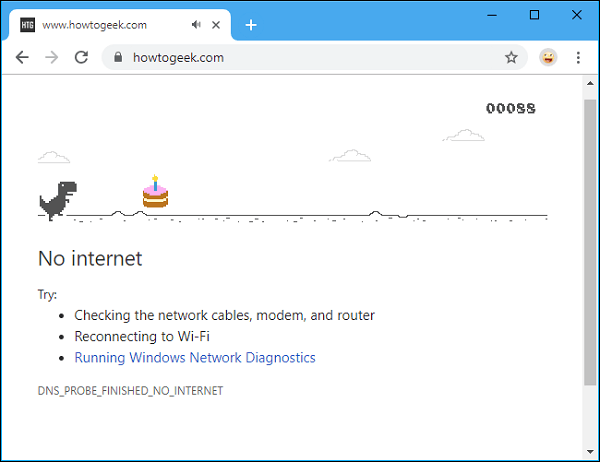Open a new tab with the plus button

click(x=251, y=25)
